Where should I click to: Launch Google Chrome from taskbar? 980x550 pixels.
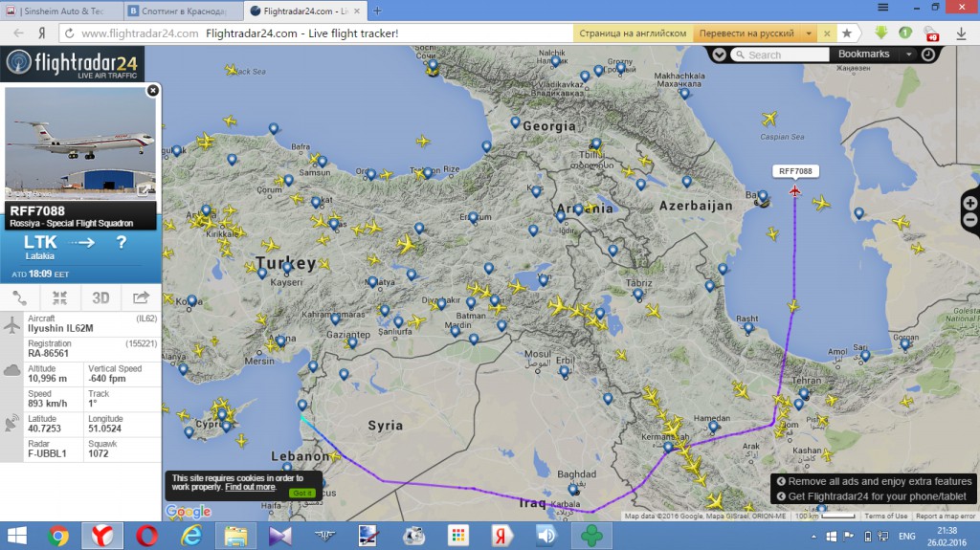[x=57, y=537]
